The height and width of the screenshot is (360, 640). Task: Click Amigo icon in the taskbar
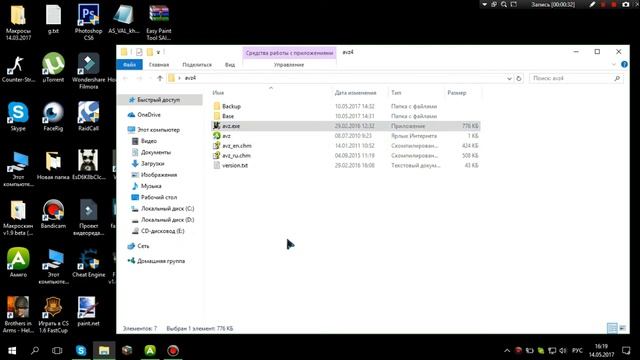click(150, 350)
